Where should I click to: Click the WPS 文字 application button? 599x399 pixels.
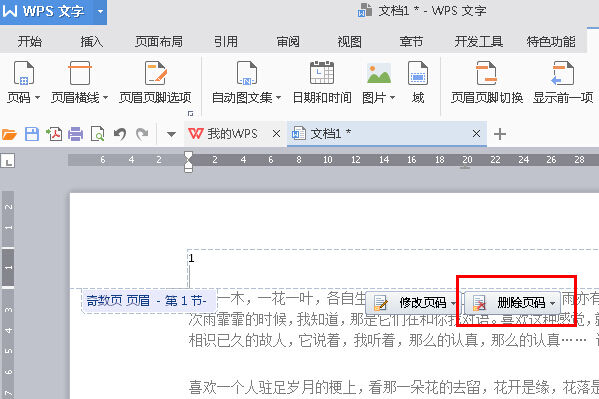click(46, 11)
